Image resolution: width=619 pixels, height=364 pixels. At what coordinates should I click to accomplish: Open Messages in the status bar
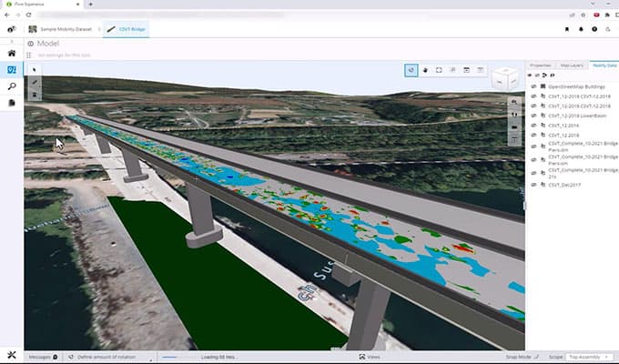pyautogui.click(x=43, y=357)
